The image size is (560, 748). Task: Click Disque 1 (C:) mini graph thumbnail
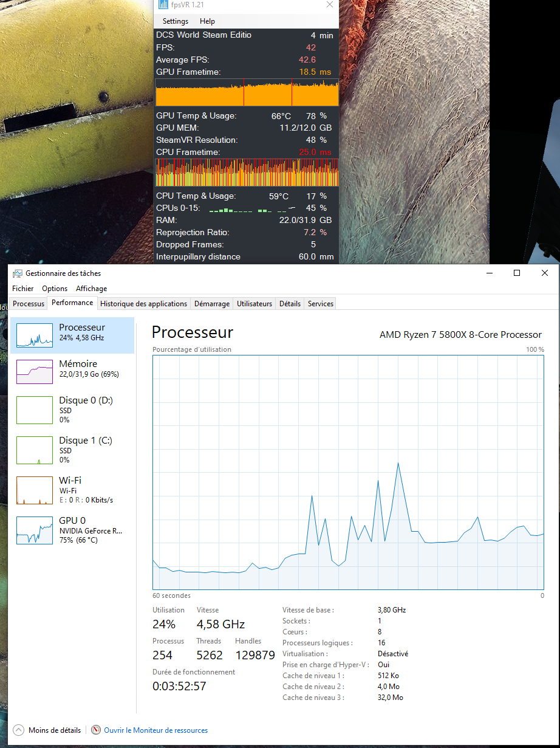(35, 450)
